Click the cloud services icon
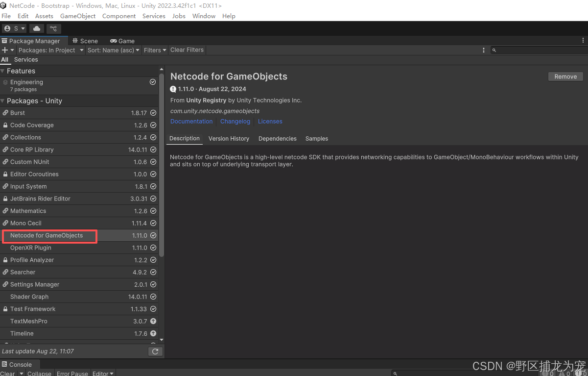 point(37,28)
